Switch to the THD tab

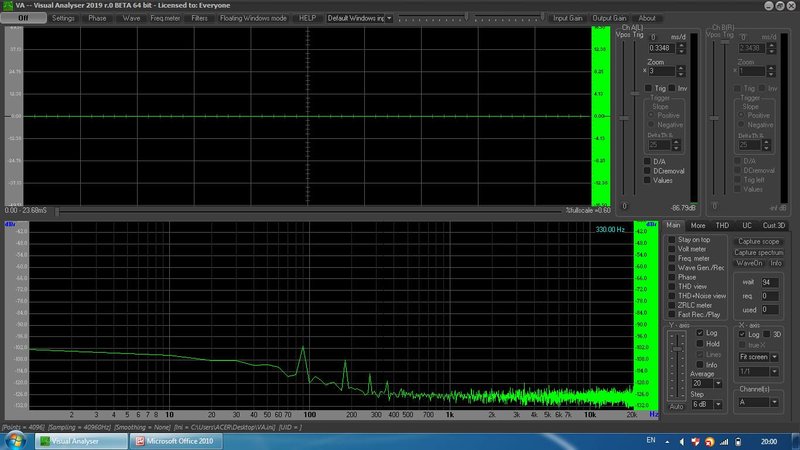(722, 226)
